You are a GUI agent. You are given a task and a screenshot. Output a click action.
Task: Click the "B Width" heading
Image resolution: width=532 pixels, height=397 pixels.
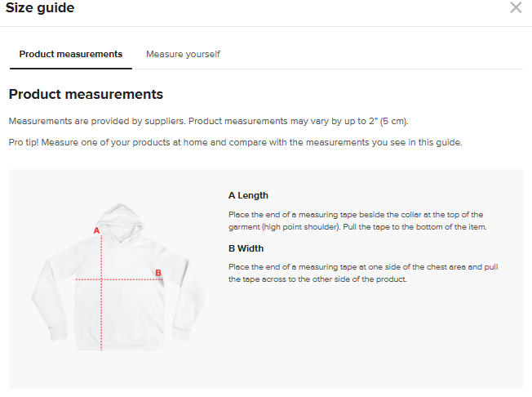(246, 248)
